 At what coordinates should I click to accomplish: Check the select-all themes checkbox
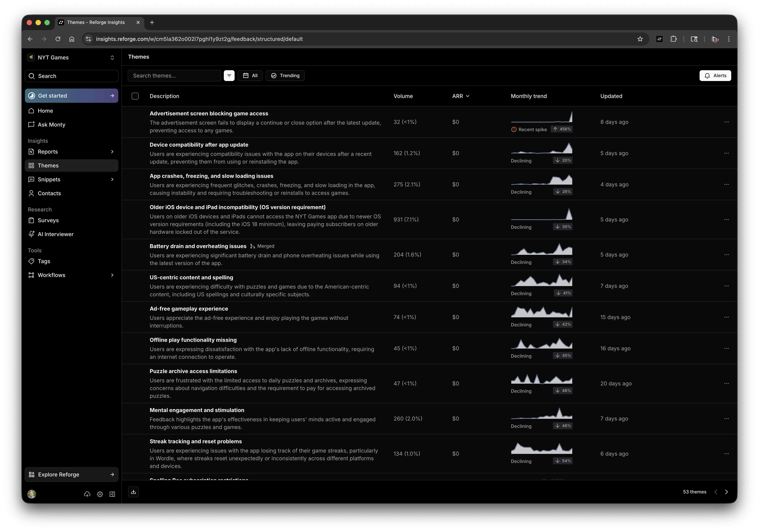[135, 96]
